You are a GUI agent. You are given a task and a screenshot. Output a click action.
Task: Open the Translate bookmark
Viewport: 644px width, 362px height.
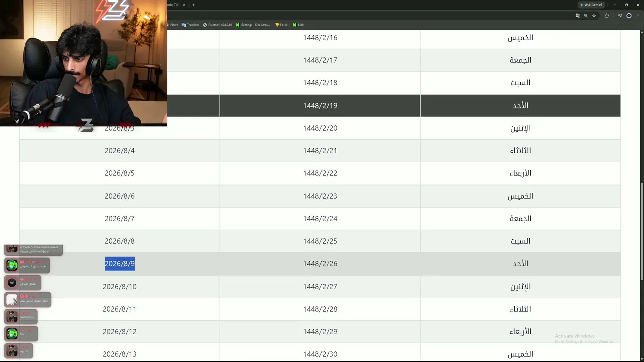tap(190, 25)
